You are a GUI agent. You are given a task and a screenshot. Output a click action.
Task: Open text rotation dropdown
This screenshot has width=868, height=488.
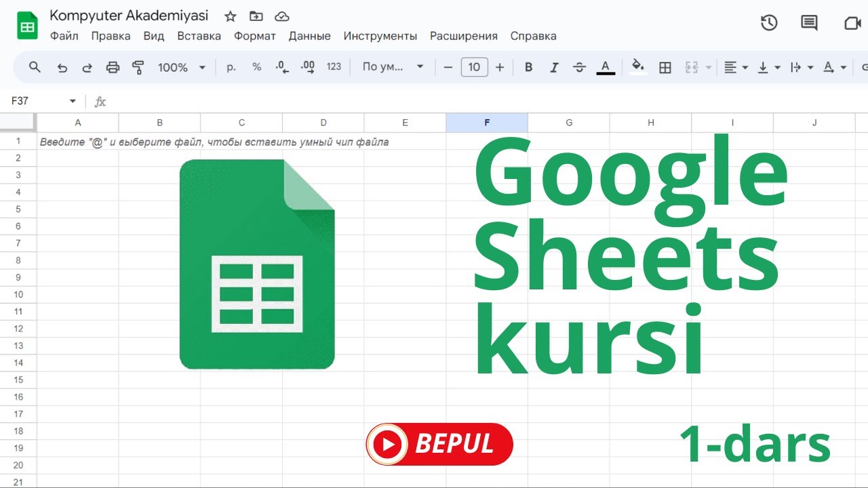[834, 67]
